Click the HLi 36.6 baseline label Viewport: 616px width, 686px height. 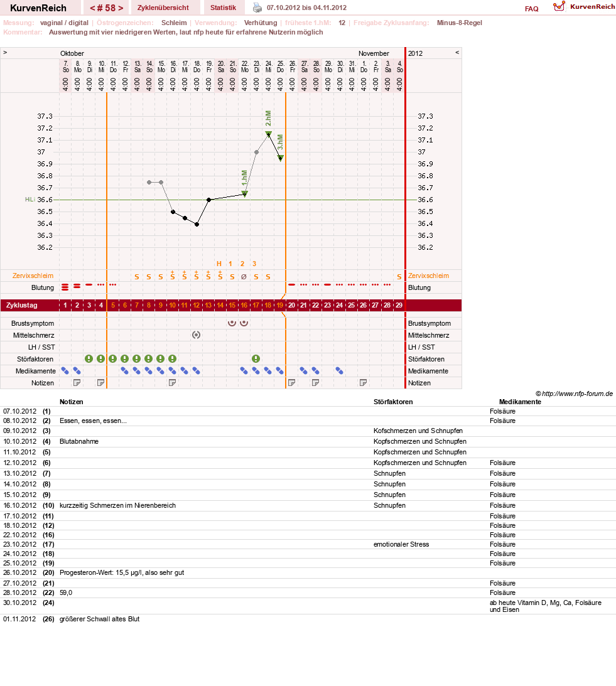pyautogui.click(x=38, y=200)
